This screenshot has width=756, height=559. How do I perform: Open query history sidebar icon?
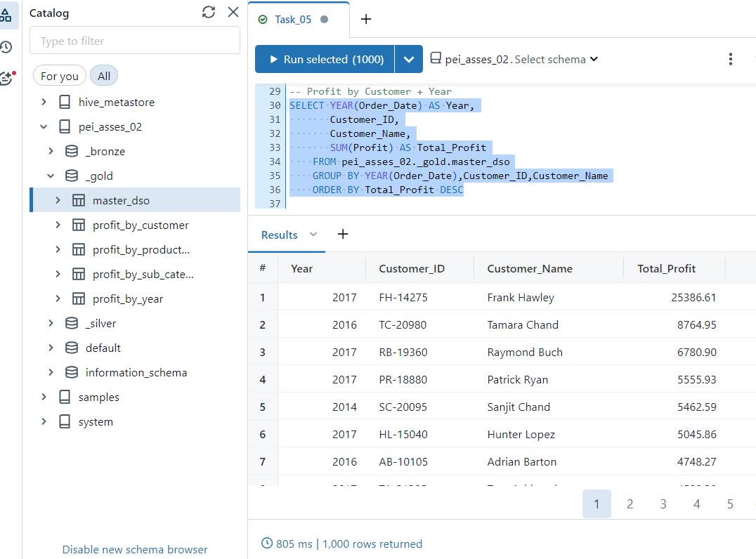pyautogui.click(x=6, y=47)
